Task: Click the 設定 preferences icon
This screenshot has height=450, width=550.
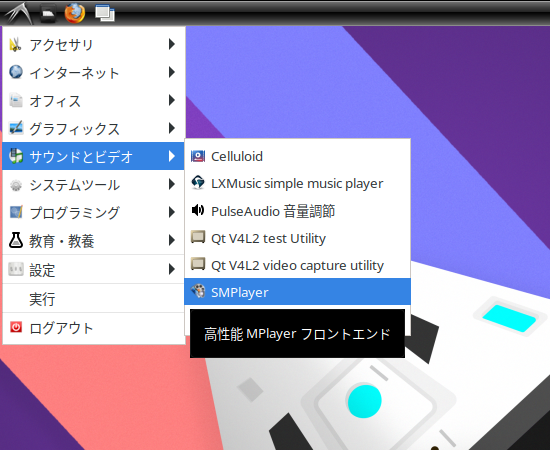Action: pos(16,269)
